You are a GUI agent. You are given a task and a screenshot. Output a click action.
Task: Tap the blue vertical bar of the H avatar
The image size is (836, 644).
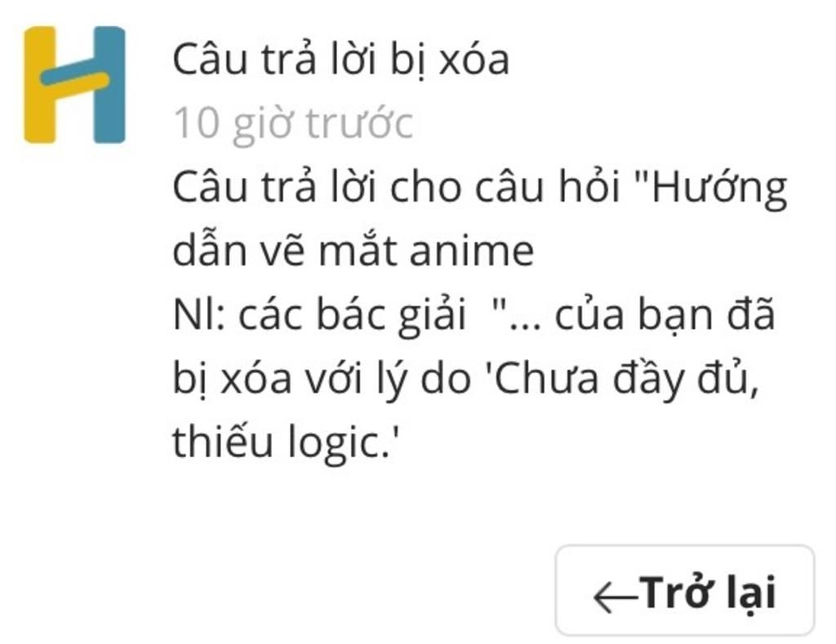point(109,85)
